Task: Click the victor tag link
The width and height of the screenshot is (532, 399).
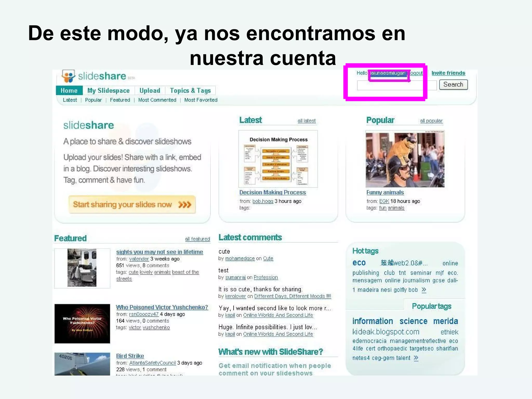Action: coord(135,328)
